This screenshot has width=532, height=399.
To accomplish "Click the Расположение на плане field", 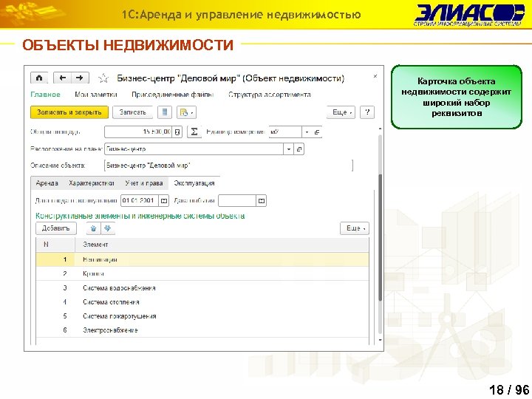I will (x=194, y=149).
